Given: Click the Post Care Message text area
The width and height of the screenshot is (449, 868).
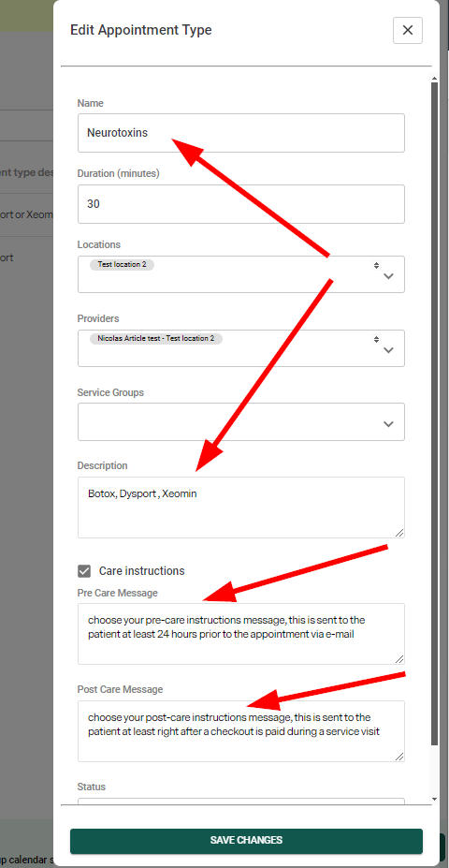Looking at the screenshot, I should click(241, 731).
